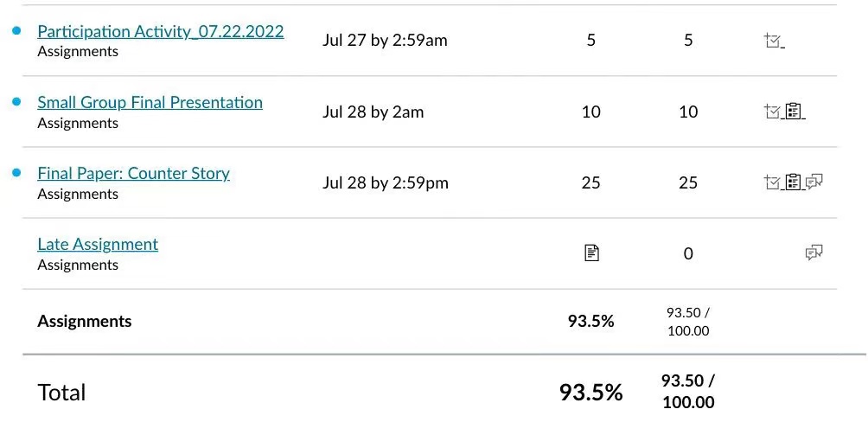The image size is (868, 422).
Task: Show scoring details for Small Group Final Presentation
Action: [772, 112]
